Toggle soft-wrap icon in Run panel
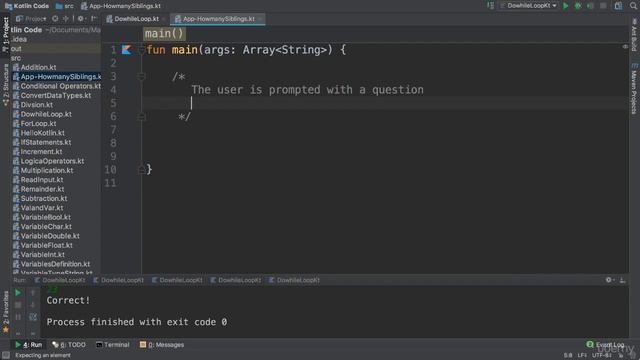640x360 pixels. 33,317
